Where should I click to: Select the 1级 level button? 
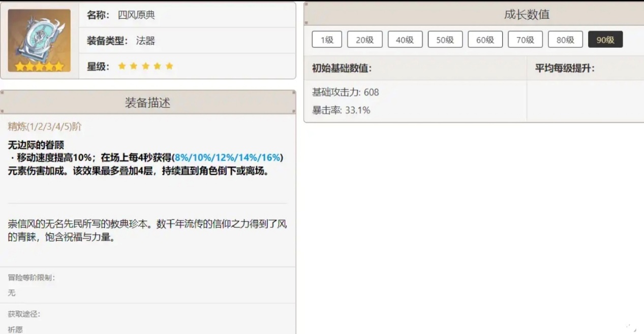tap(327, 40)
